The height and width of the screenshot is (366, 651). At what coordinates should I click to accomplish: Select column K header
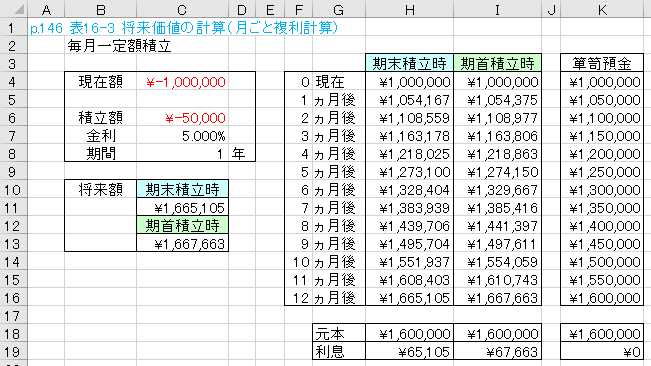602,9
